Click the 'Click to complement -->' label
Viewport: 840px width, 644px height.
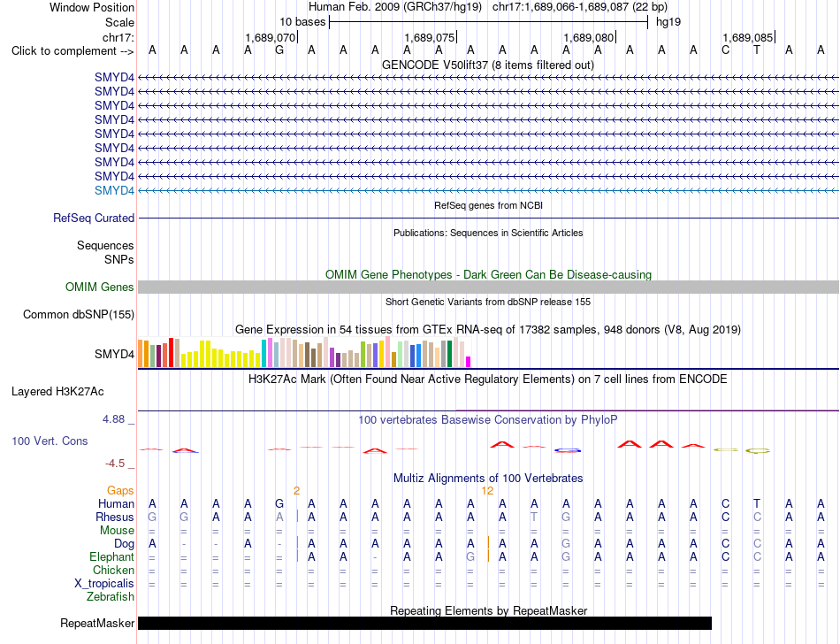click(73, 51)
